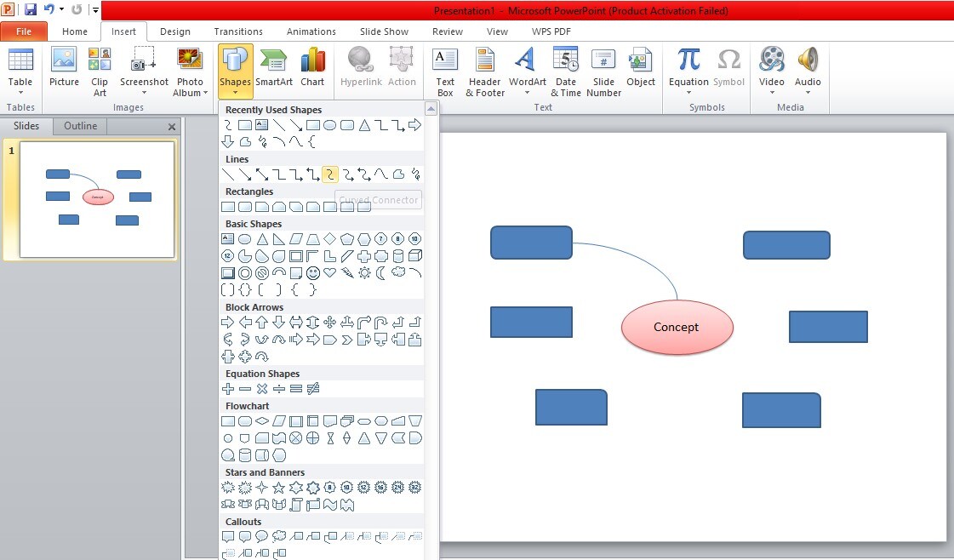This screenshot has width=954, height=560.
Task: Open the File tab
Action: coord(24,31)
